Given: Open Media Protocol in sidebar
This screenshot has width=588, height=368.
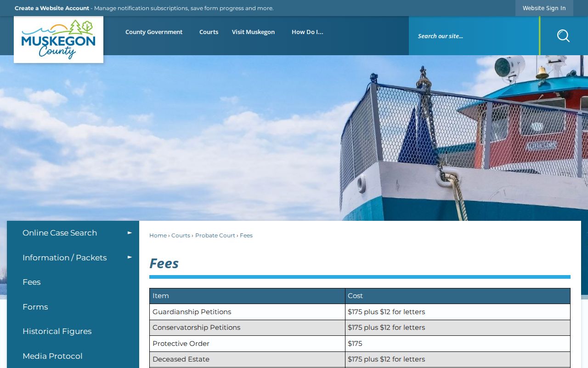Looking at the screenshot, I should (x=73, y=356).
